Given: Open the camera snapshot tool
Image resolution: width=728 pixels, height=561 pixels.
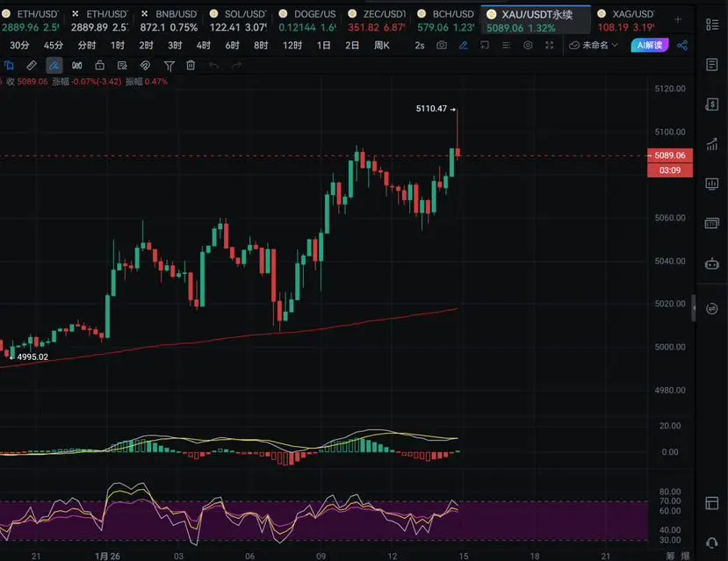Looking at the screenshot, I should (442, 45).
